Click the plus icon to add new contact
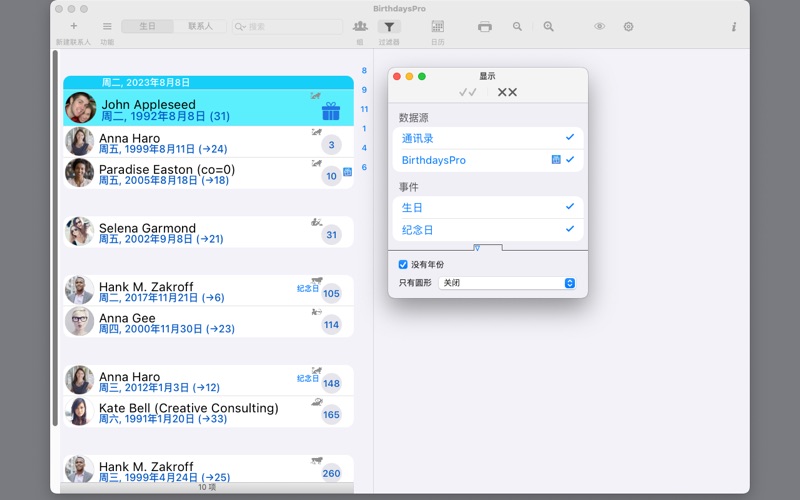800x500 pixels. point(73,26)
